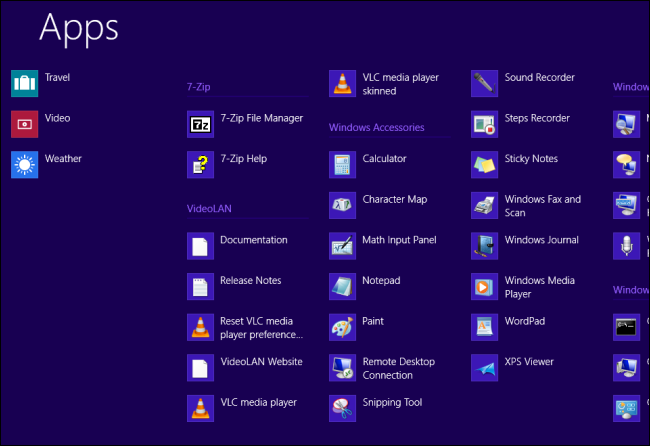650x446 pixels.
Task: Click the Sticky Notes label
Action: pos(531,159)
